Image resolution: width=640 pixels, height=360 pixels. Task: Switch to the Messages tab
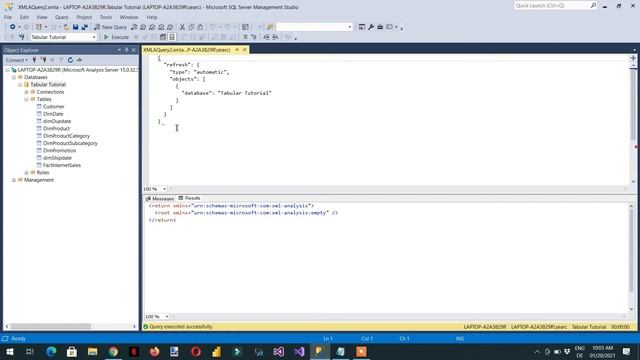click(x=160, y=198)
